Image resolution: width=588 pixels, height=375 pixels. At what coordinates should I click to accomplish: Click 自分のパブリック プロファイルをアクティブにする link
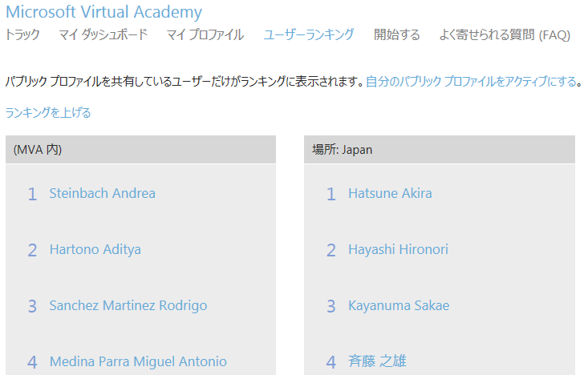pyautogui.click(x=471, y=81)
